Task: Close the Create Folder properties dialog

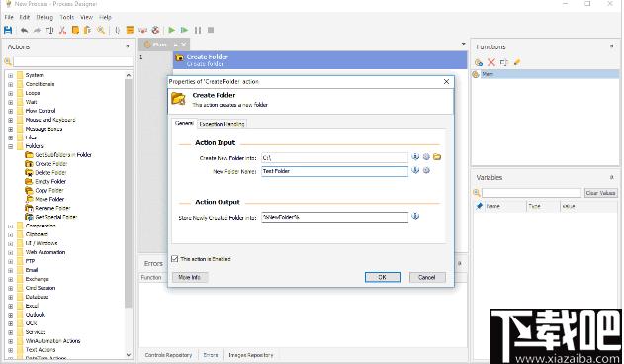Action: tap(447, 82)
